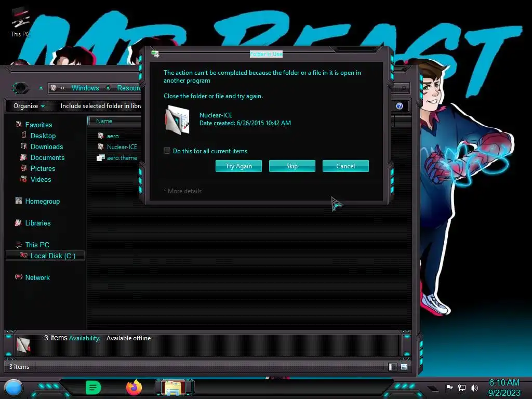This screenshot has height=399, width=532.
Task: Select Local Disk (C:) in sidebar
Action: (45, 256)
